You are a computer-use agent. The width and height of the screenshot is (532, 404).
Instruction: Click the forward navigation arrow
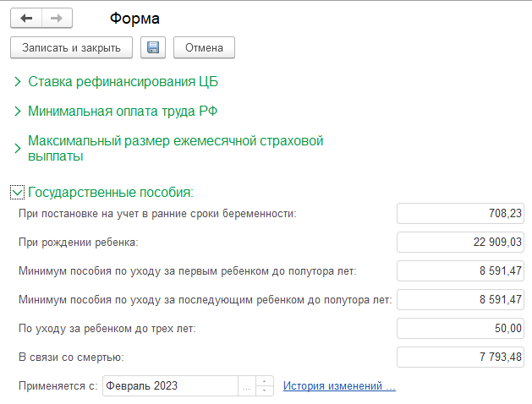(56, 18)
